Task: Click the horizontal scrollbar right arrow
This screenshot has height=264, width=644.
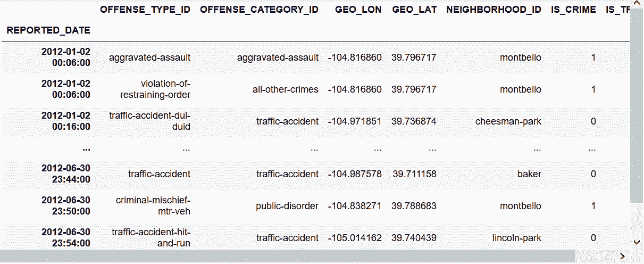Action: click(622, 257)
